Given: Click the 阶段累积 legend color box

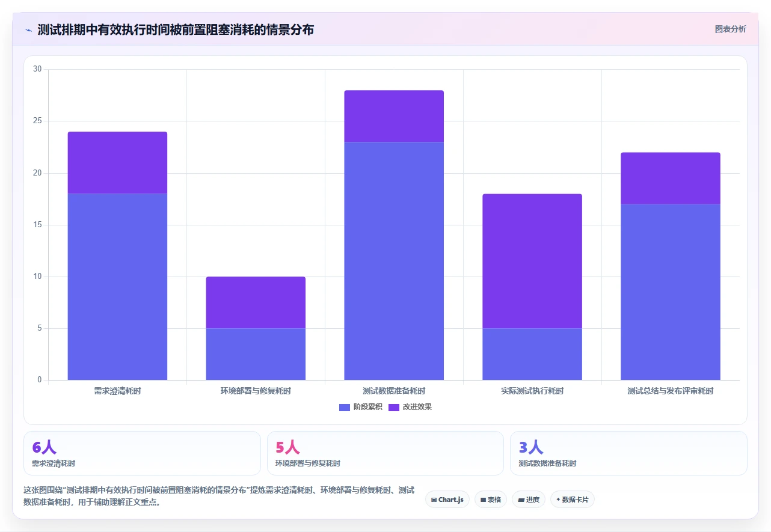Looking at the screenshot, I should [345, 407].
